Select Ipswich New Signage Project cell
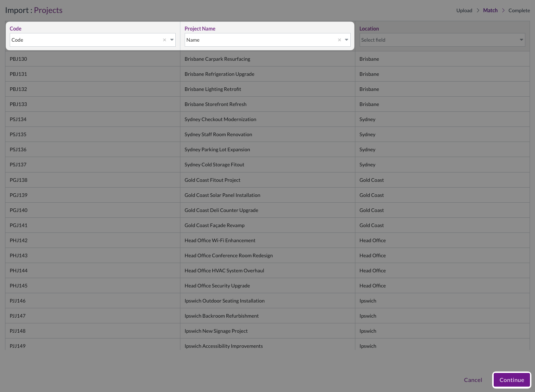 pos(216,331)
